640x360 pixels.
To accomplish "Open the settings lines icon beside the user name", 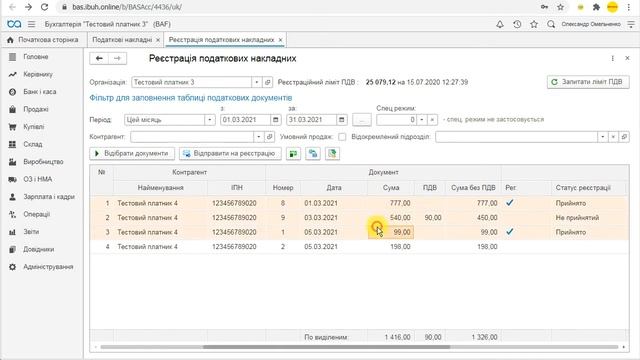I will (631, 24).
